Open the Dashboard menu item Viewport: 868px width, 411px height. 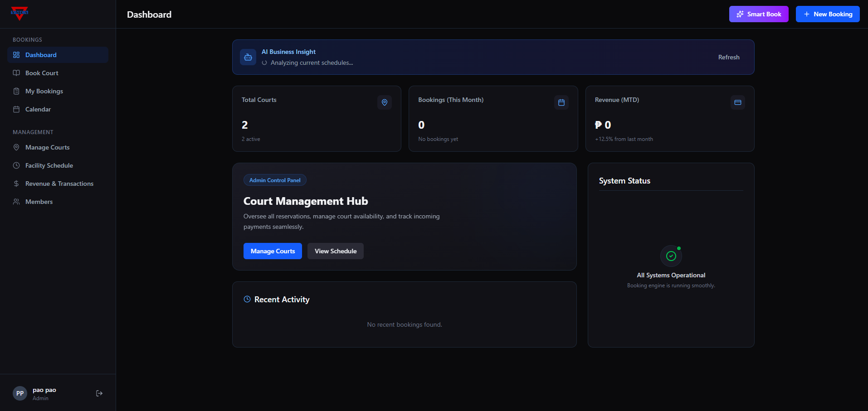(x=58, y=55)
